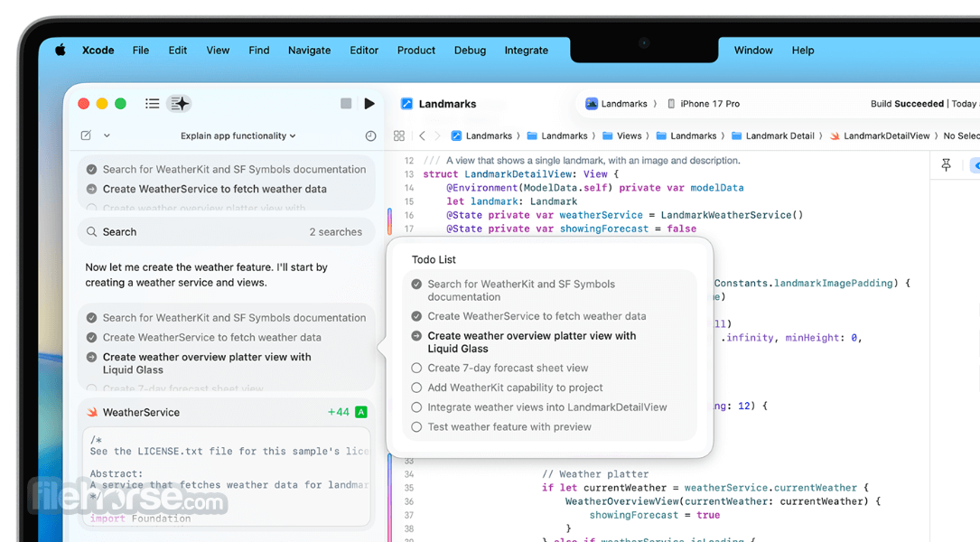
Task: Click the 'Todo List' popup heading
Action: 434,259
